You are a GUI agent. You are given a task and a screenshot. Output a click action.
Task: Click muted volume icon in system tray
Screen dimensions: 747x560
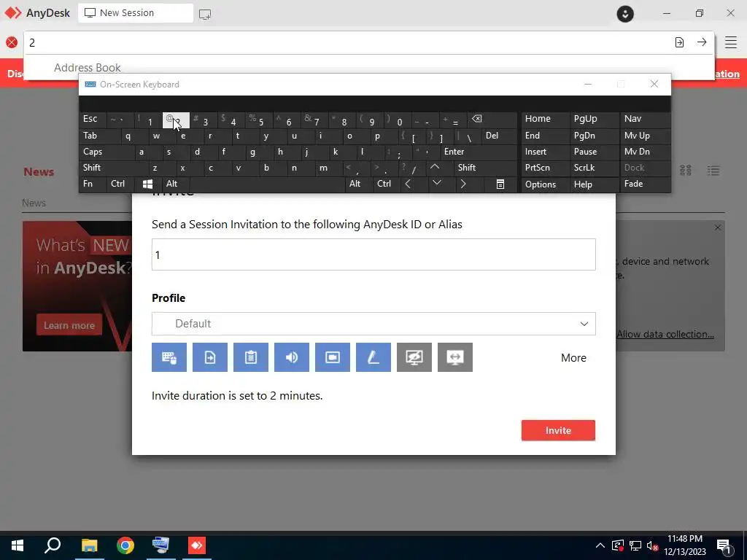click(x=651, y=545)
